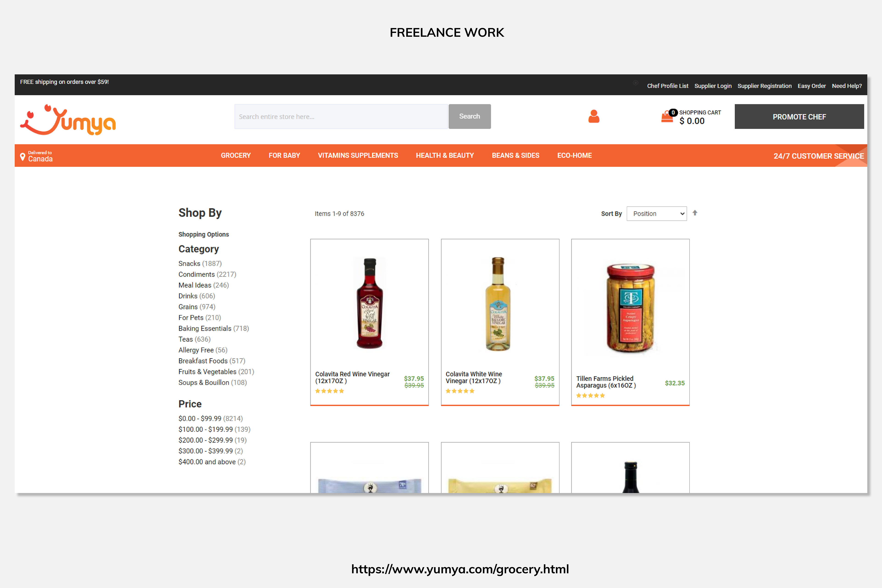Click Colavita White Wine Vinegar star rating
The image size is (882, 588).
point(460,391)
